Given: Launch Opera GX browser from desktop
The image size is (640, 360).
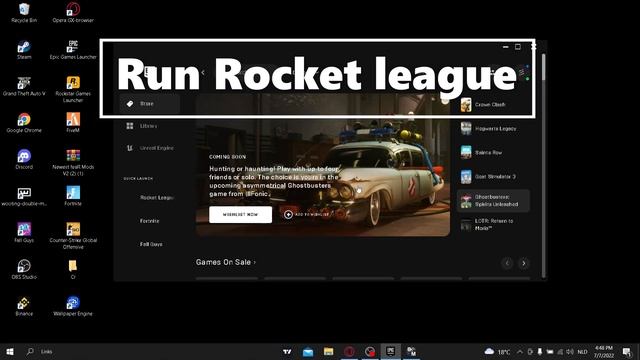Looking at the screenshot, I should click(73, 12).
